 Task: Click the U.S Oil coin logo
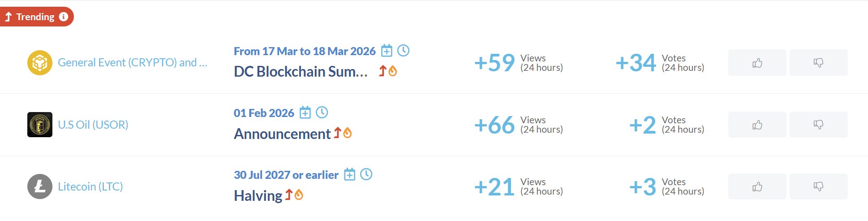[40, 125]
